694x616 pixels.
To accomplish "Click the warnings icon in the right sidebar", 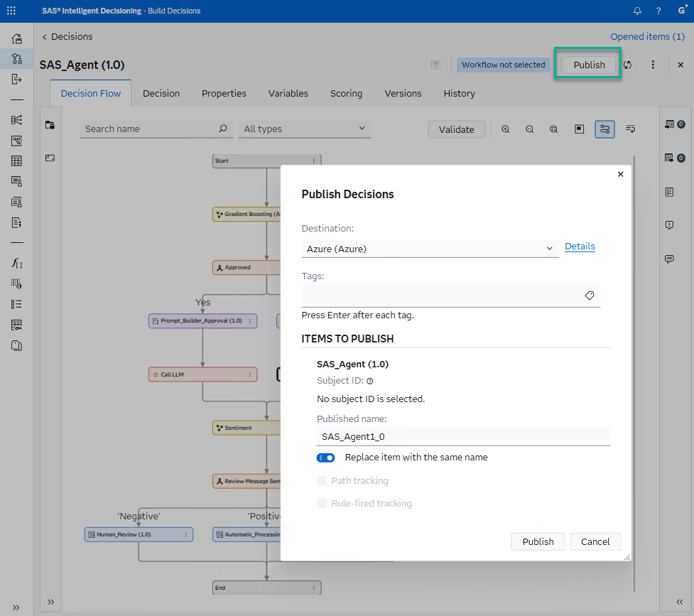I will tap(668, 225).
